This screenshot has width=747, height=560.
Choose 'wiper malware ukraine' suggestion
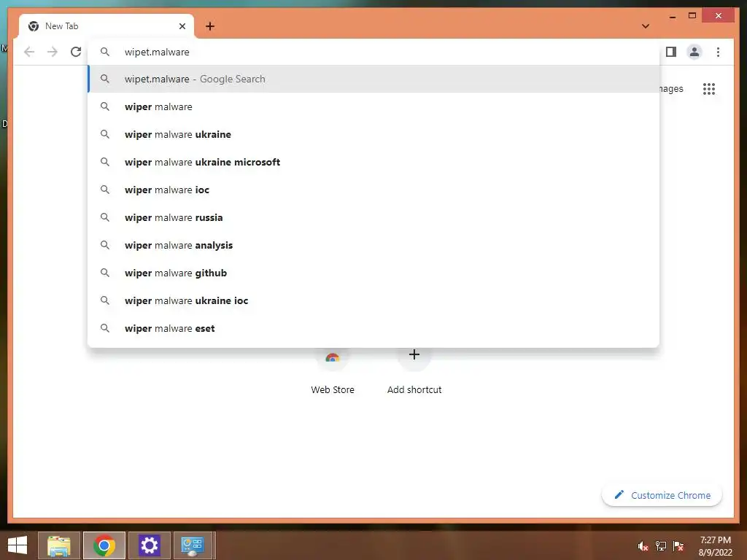tap(374, 134)
